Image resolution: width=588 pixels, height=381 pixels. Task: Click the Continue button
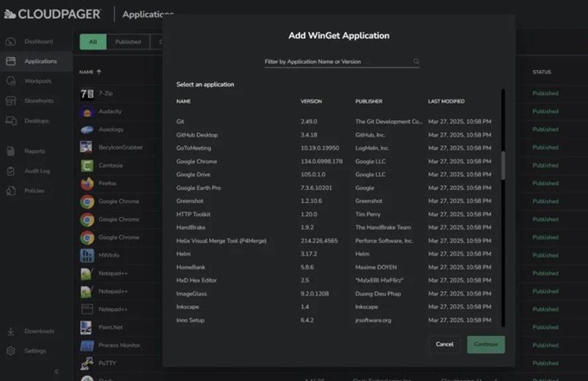485,344
